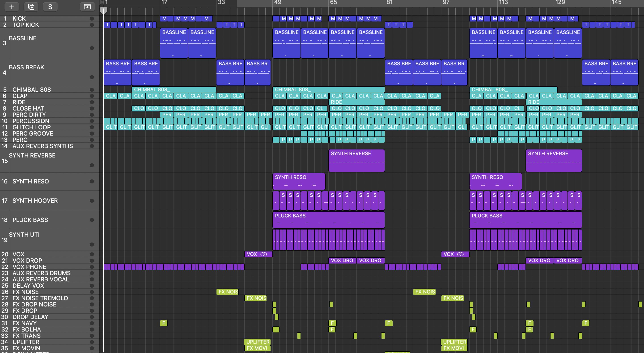644x353 pixels.
Task: Click the track header import button
Action: 87,7
